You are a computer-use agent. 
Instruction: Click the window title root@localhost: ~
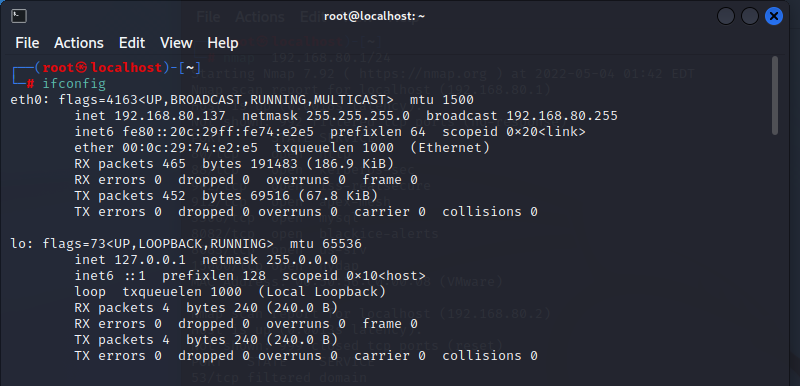point(374,16)
